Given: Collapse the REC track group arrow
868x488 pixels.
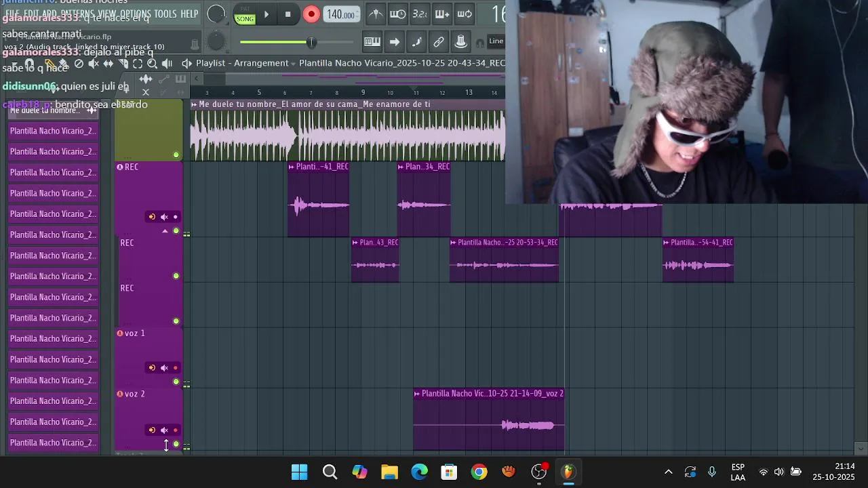Looking at the screenshot, I should pyautogui.click(x=165, y=231).
